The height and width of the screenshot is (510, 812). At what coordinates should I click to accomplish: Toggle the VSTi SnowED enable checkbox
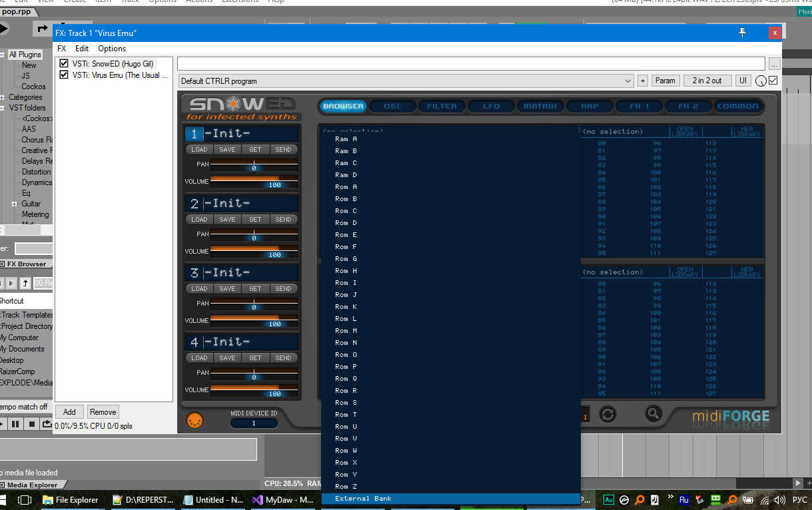pyautogui.click(x=64, y=63)
